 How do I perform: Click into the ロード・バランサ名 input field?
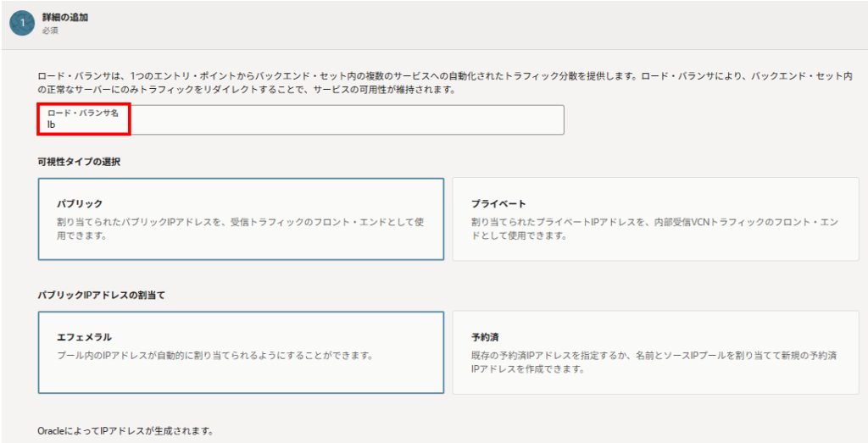pos(339,120)
